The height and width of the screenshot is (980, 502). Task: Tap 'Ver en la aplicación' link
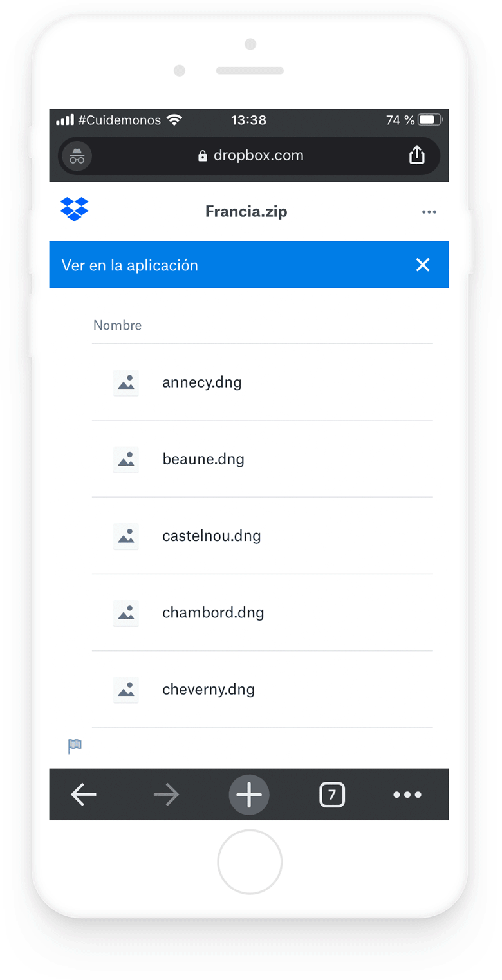click(129, 265)
